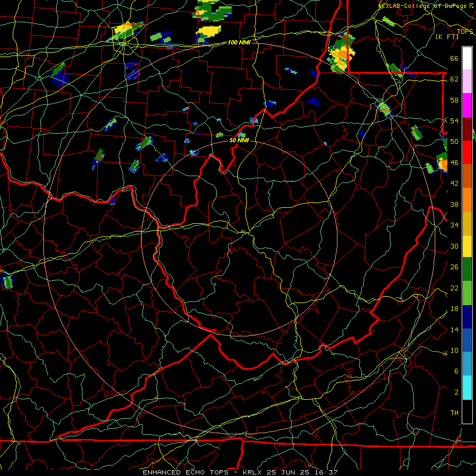Click the legend value '18'
This screenshot has height=476, width=476.
coord(454,309)
